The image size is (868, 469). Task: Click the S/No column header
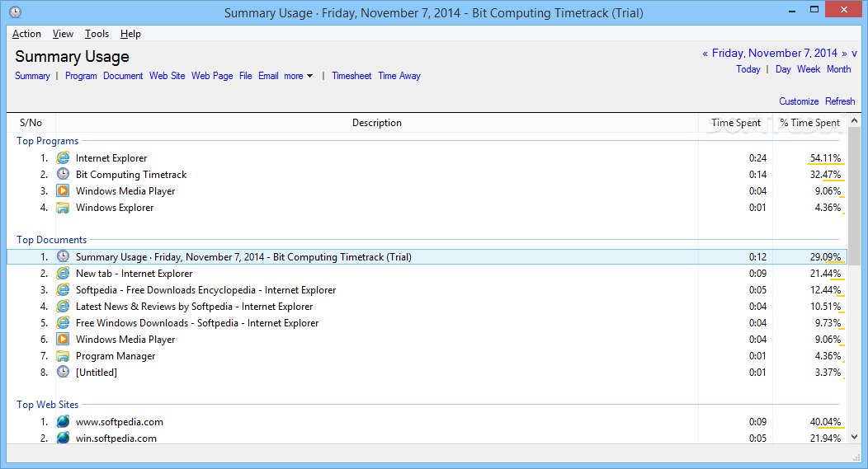coord(31,123)
